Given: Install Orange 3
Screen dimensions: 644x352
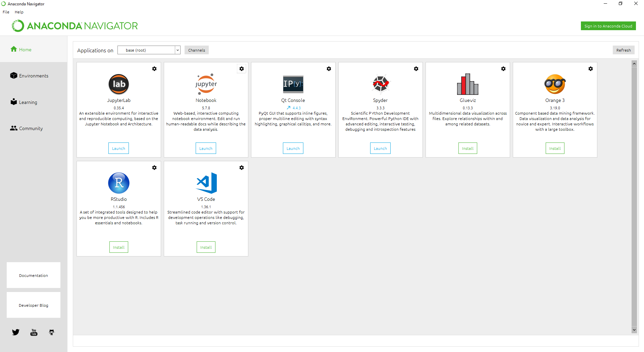Looking at the screenshot, I should (555, 149).
